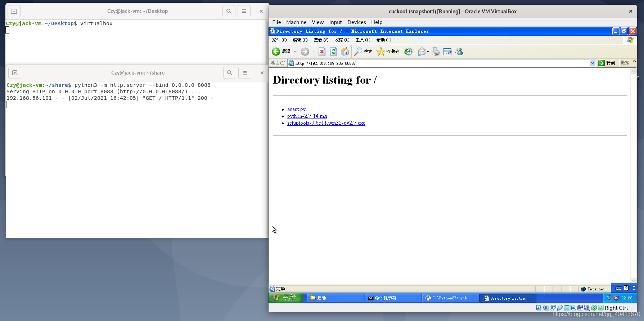
Task: Open the IE 工具(T) menu
Action: pyautogui.click(x=363, y=40)
